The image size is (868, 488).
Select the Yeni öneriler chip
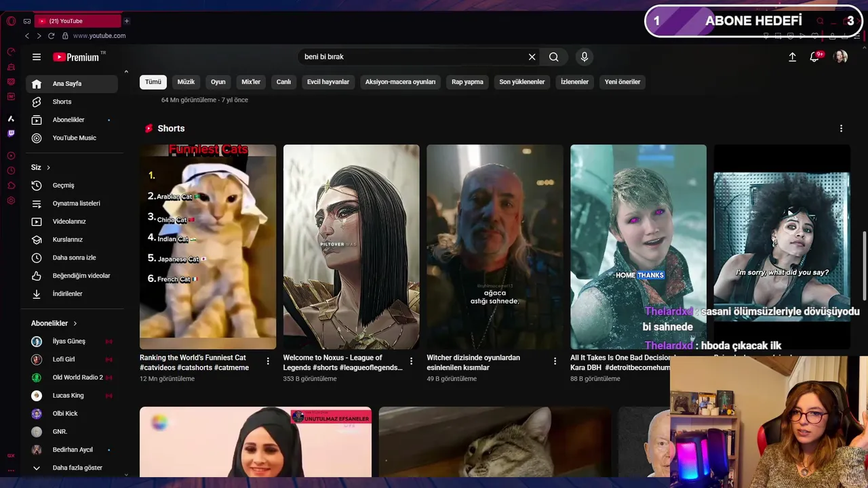(623, 82)
